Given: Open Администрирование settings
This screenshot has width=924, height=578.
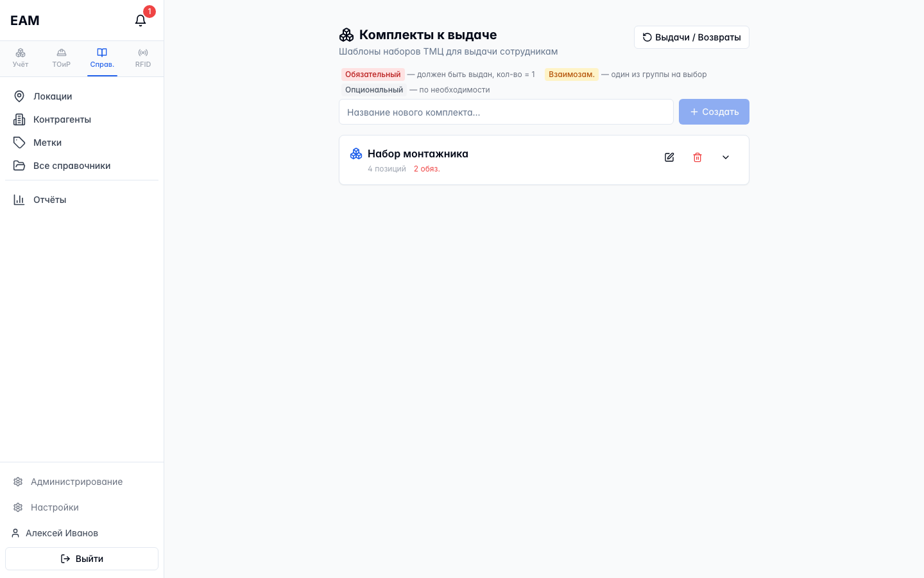Looking at the screenshot, I should tap(81, 482).
